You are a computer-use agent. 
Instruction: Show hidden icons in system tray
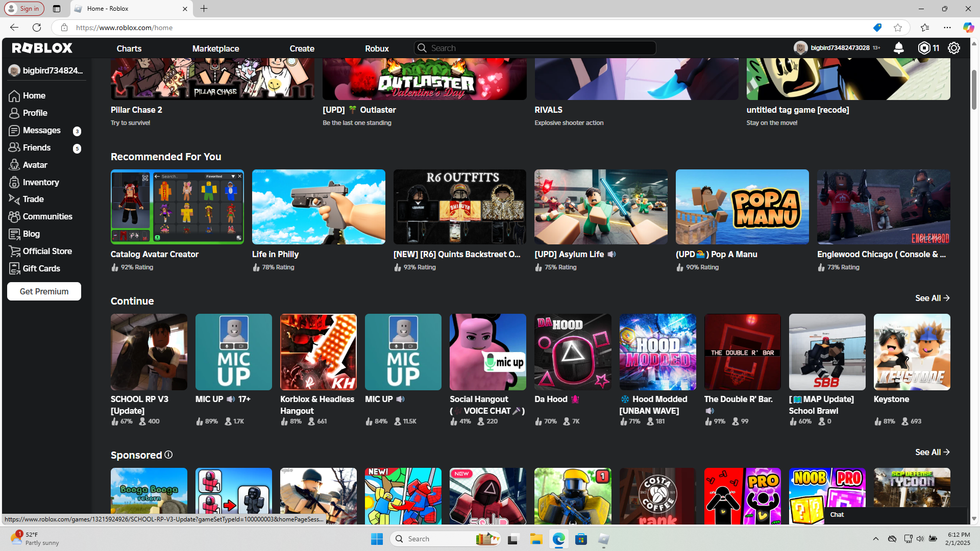(875, 539)
